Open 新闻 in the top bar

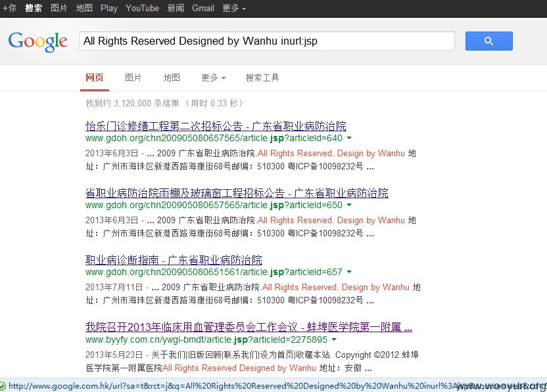tap(176, 8)
